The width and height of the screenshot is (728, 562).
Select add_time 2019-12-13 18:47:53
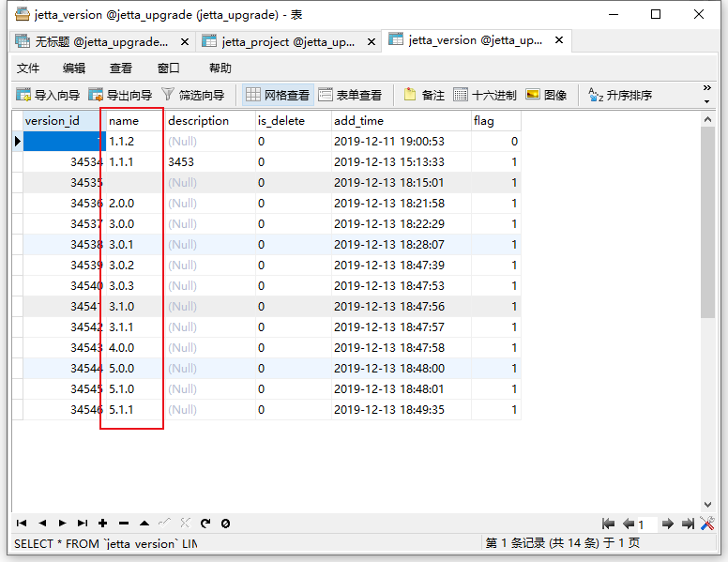[x=402, y=285]
